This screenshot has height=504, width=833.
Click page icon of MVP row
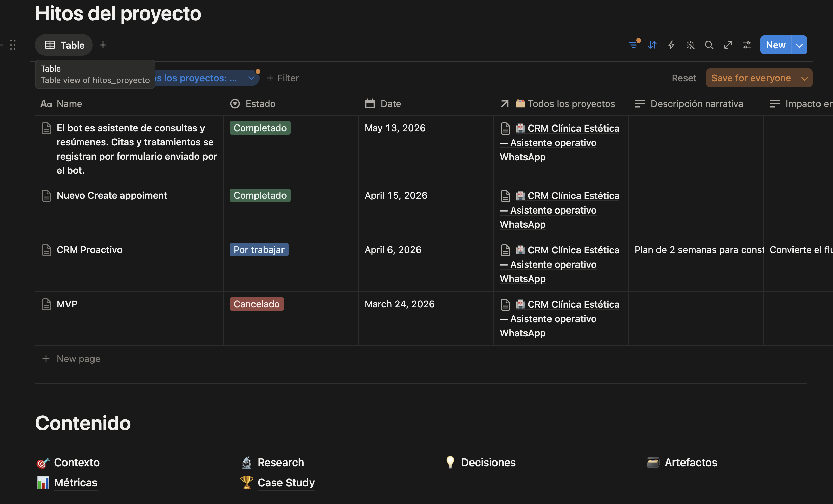point(46,304)
